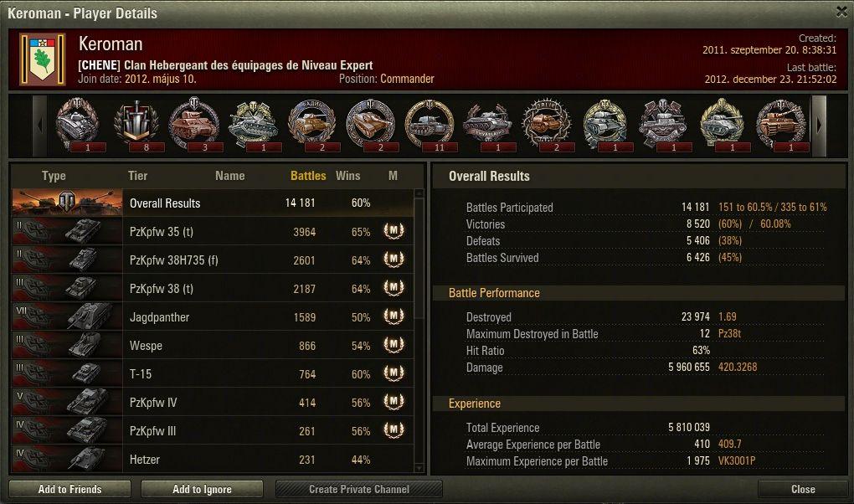This screenshot has width=854, height=504.
Task: Click the Hetzer tank icon
Action: tap(86, 459)
